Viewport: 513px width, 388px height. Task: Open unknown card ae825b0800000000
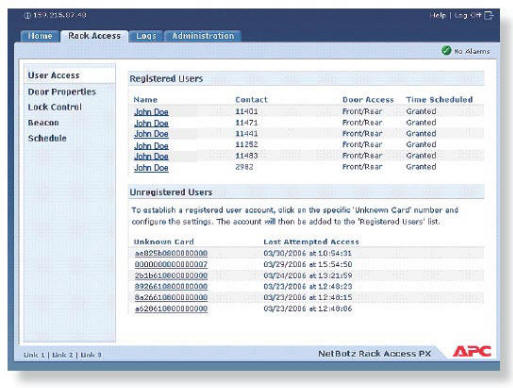[171, 253]
